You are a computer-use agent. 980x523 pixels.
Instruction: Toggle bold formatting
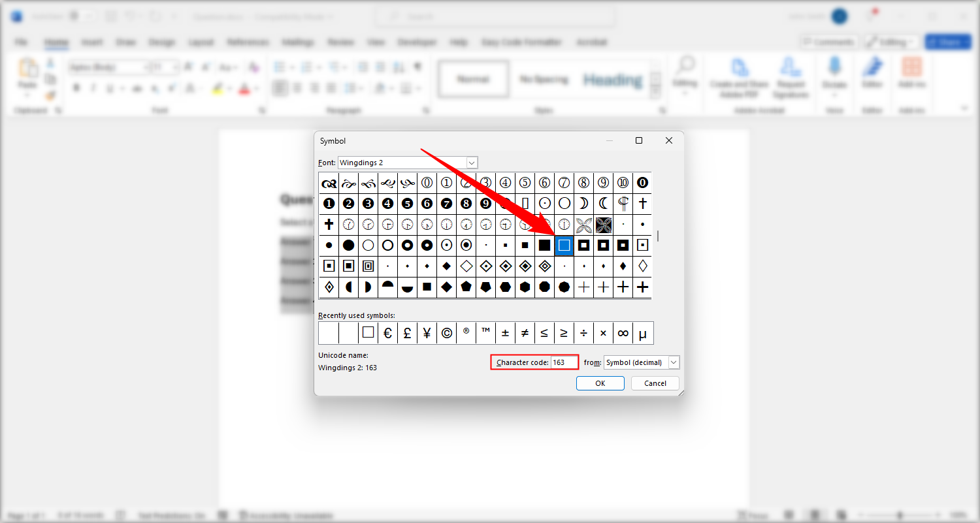pyautogui.click(x=77, y=87)
